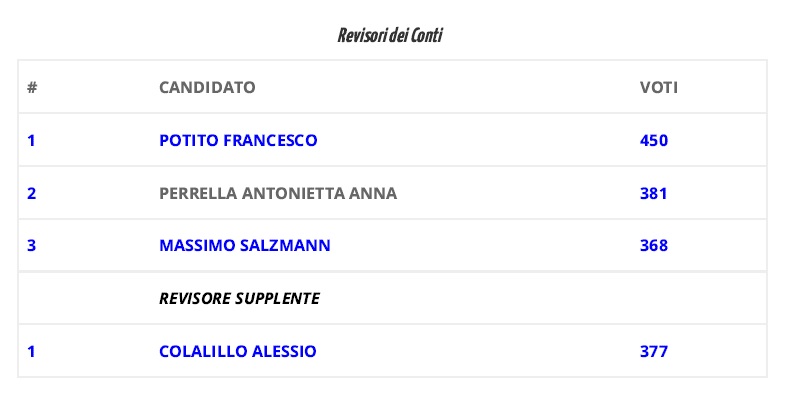
Task: Click rank number 1 beside Colalillo Alessio
Action: 31,351
